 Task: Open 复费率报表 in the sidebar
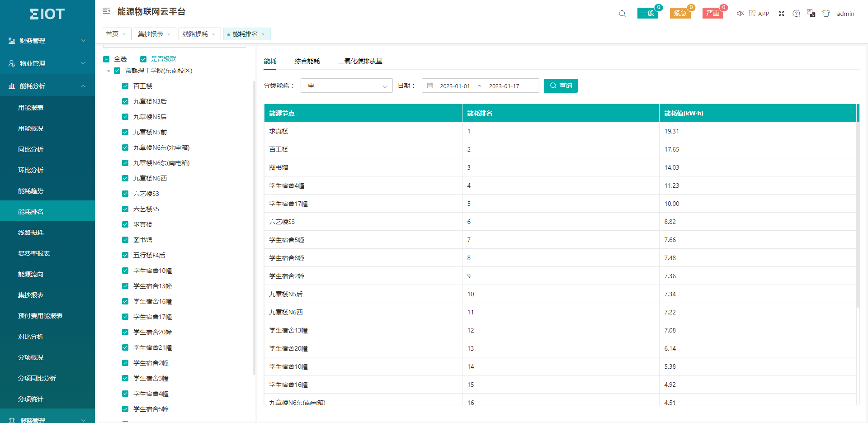coord(47,253)
